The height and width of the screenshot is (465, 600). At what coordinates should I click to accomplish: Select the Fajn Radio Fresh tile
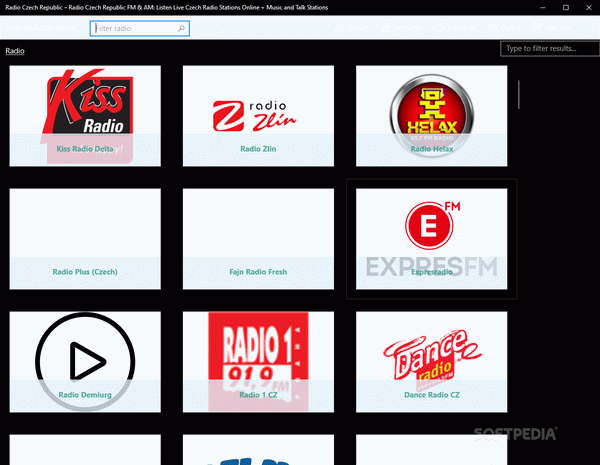pyautogui.click(x=258, y=239)
